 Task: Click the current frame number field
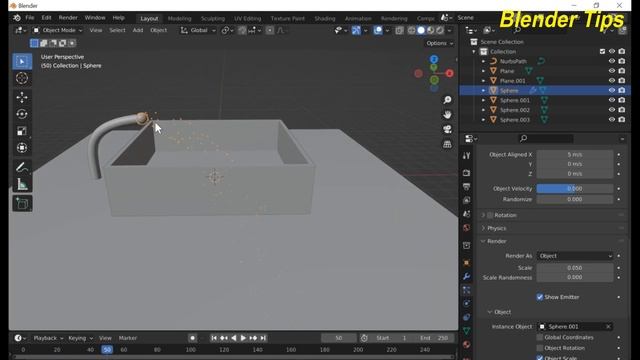click(338, 338)
